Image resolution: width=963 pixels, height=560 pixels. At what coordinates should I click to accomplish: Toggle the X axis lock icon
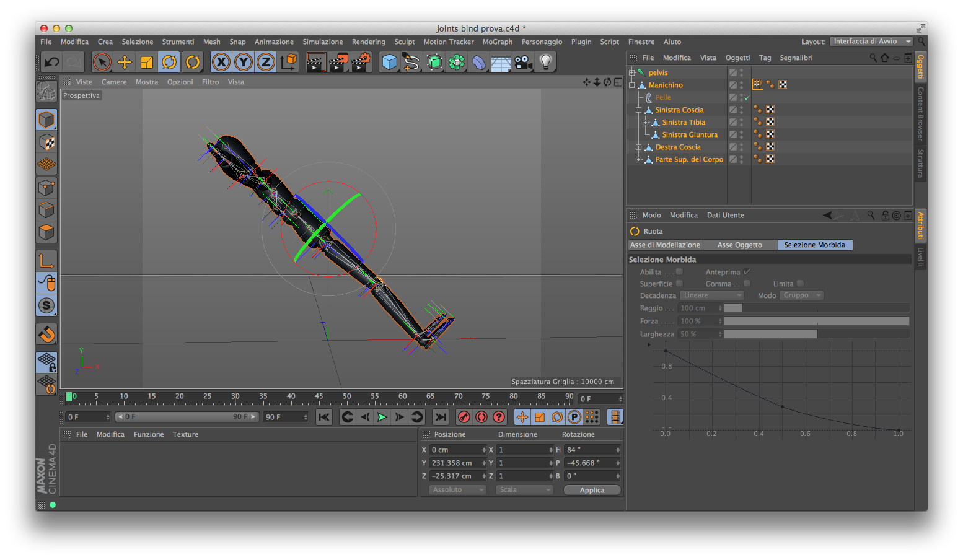tap(221, 62)
